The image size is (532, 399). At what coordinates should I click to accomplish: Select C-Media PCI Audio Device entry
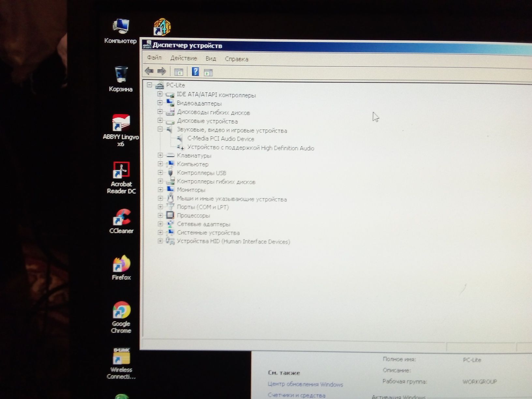221,139
